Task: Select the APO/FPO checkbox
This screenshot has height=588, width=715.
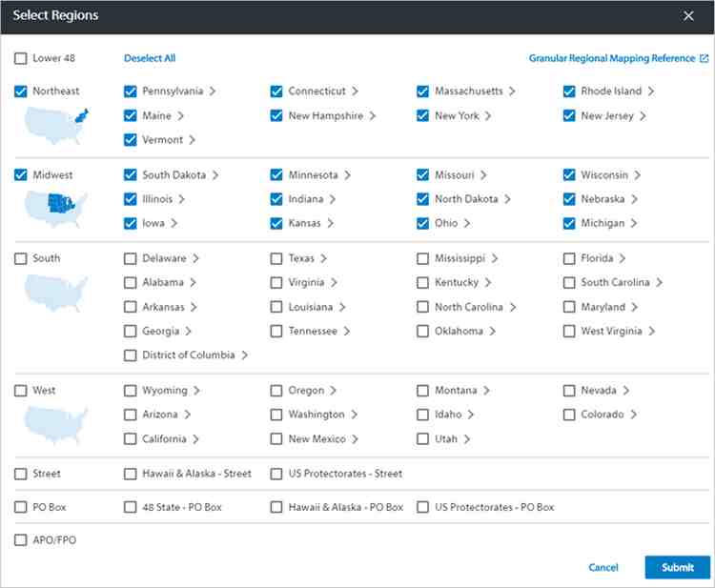Action: [x=21, y=540]
